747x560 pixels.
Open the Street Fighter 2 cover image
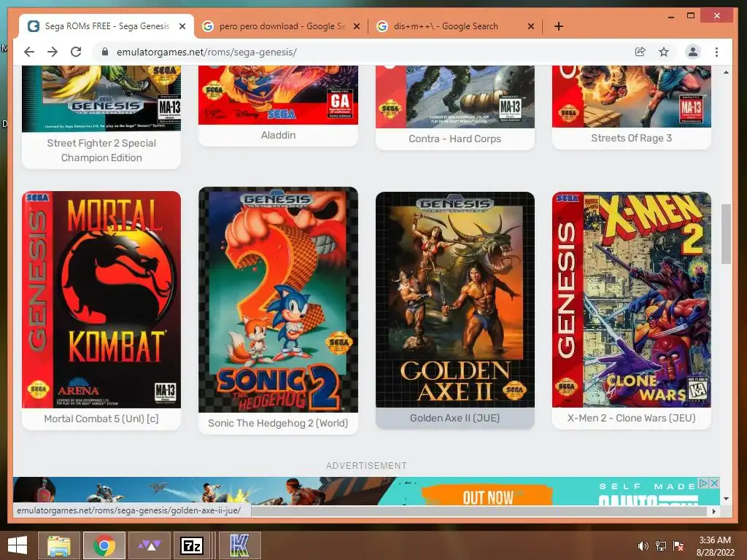tap(101, 99)
